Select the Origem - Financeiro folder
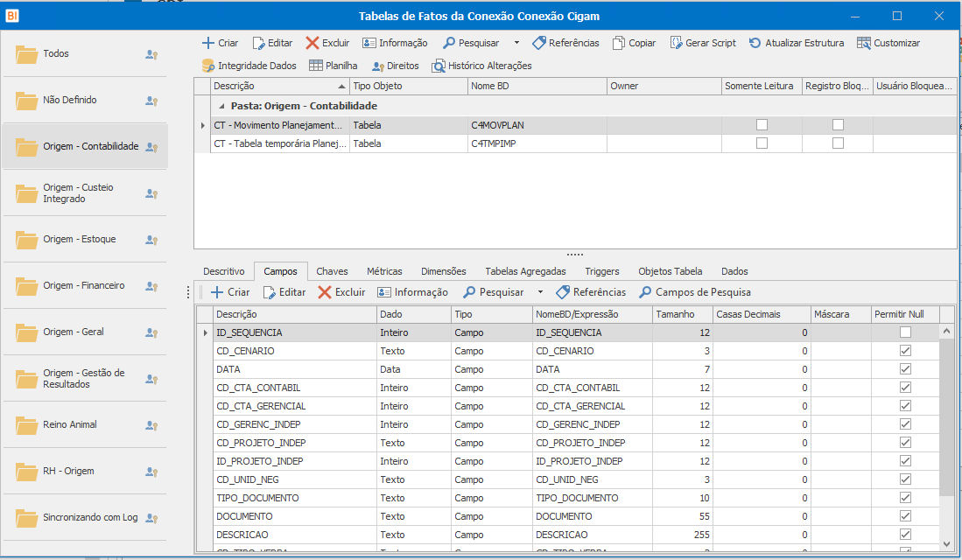962x560 pixels. (x=84, y=285)
